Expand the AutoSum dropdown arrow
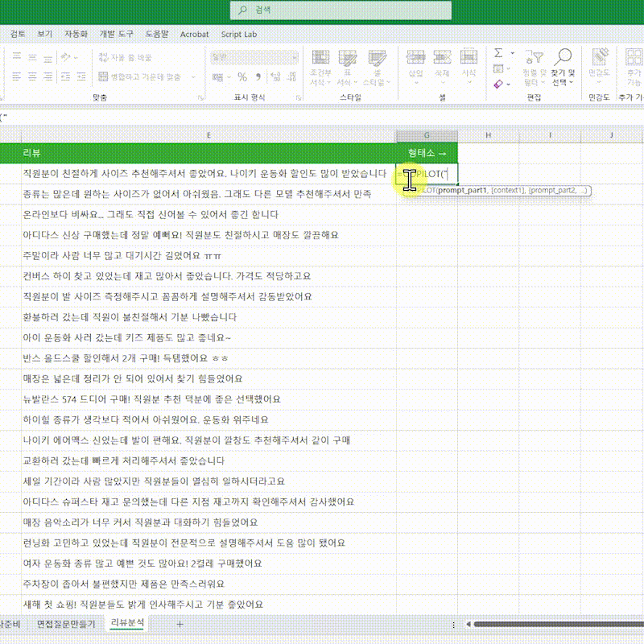644x644 pixels. point(512,53)
